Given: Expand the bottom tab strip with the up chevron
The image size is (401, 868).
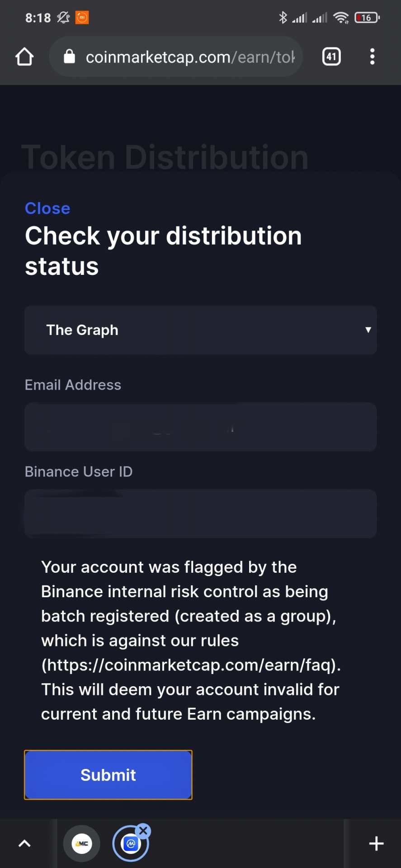Looking at the screenshot, I should point(24,844).
